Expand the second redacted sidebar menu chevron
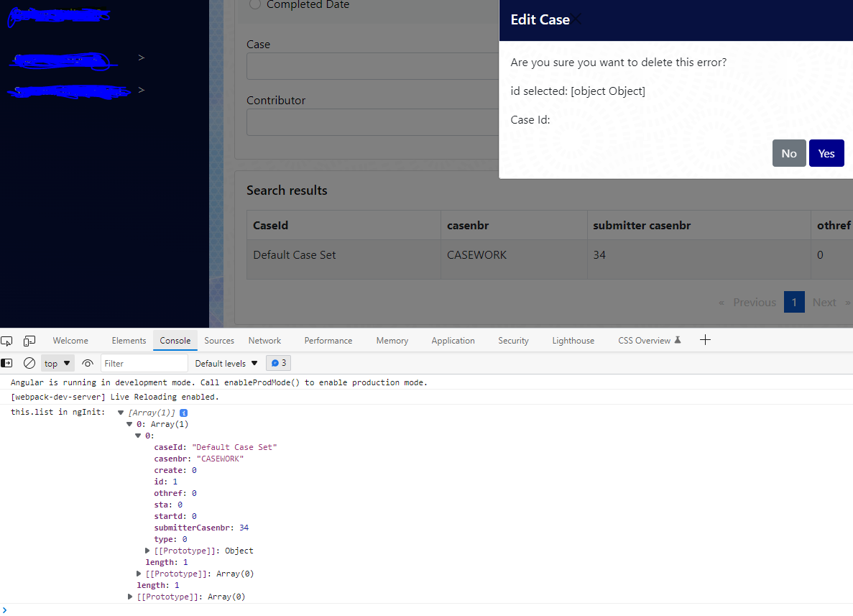This screenshot has width=853, height=616. [x=142, y=91]
